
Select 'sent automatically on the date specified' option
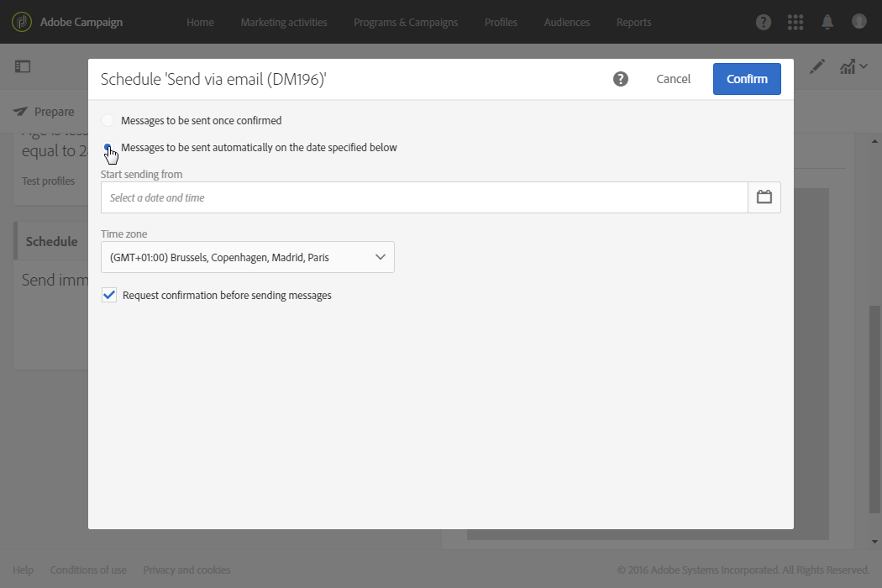pos(108,148)
